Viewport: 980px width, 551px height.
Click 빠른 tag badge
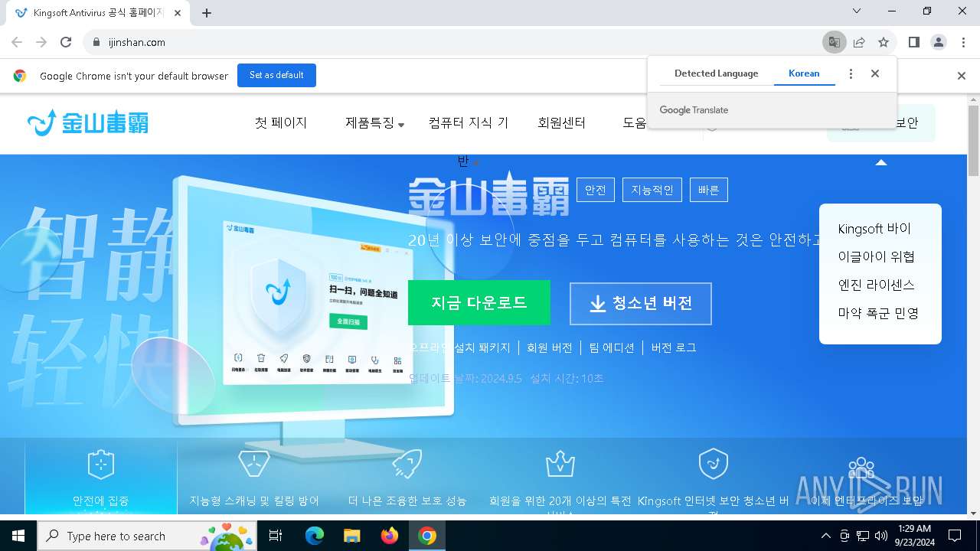coord(709,190)
